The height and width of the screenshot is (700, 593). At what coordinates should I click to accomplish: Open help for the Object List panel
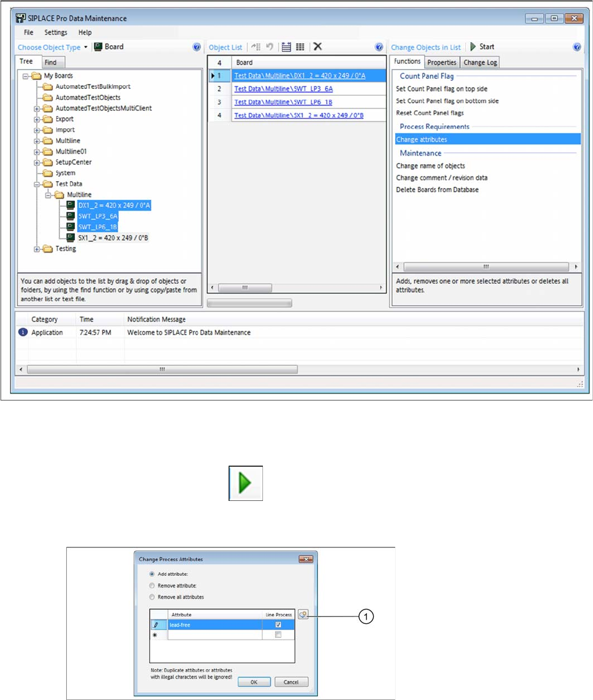(x=379, y=47)
